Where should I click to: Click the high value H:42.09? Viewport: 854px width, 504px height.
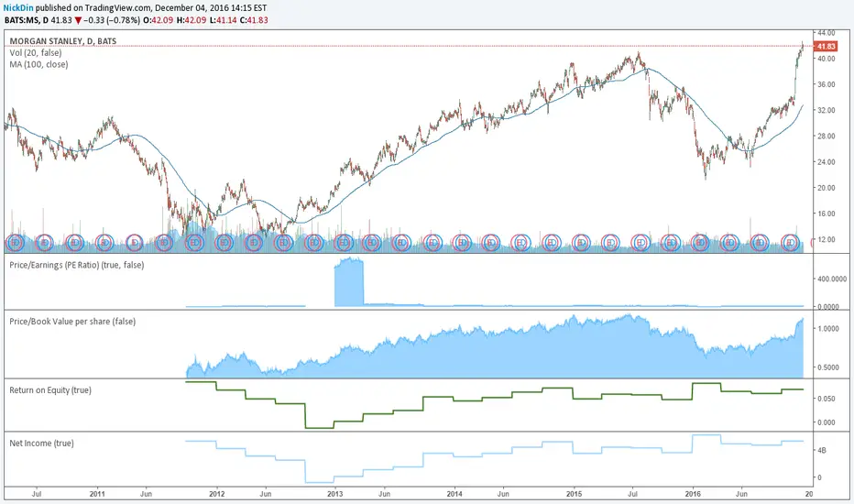click(x=192, y=20)
